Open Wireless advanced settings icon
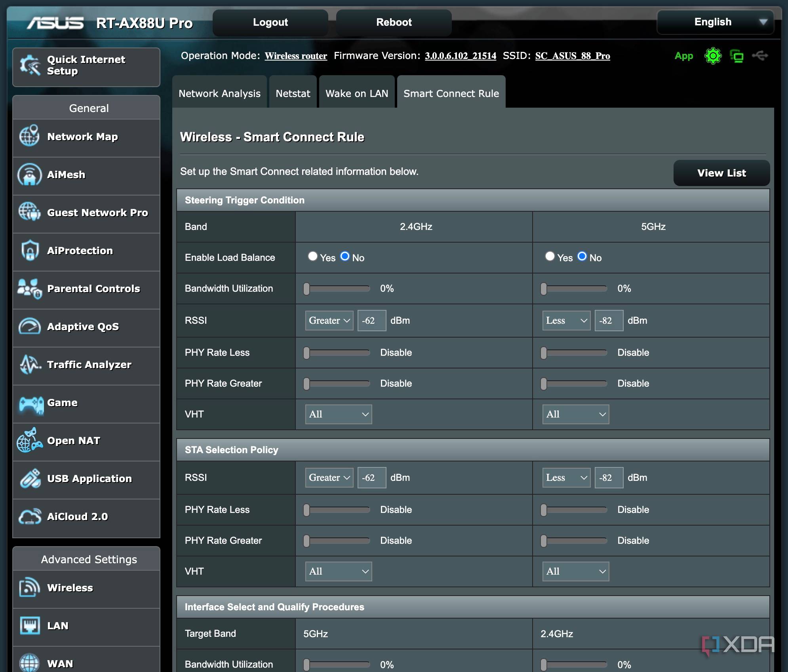 tap(29, 587)
